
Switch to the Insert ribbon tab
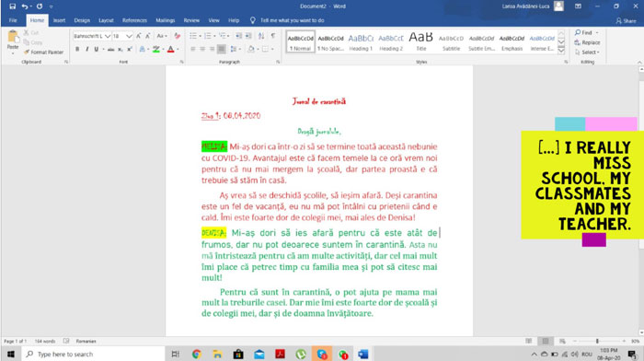tap(59, 20)
